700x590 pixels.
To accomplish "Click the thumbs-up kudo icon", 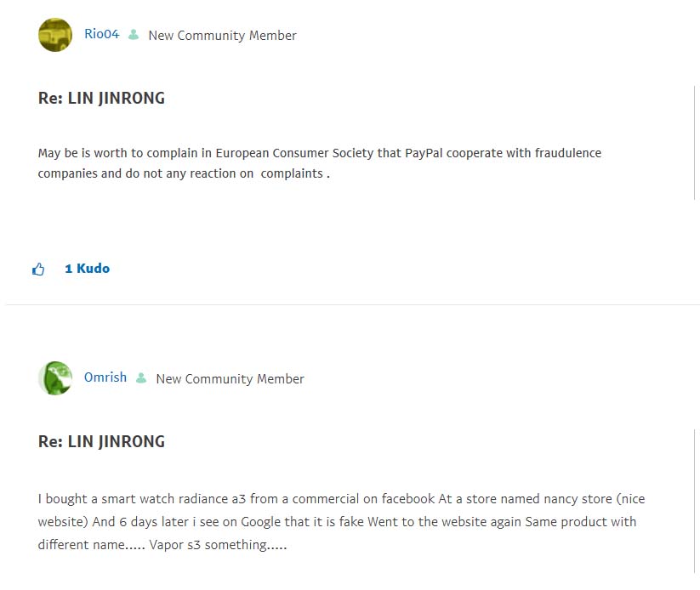I will [38, 269].
